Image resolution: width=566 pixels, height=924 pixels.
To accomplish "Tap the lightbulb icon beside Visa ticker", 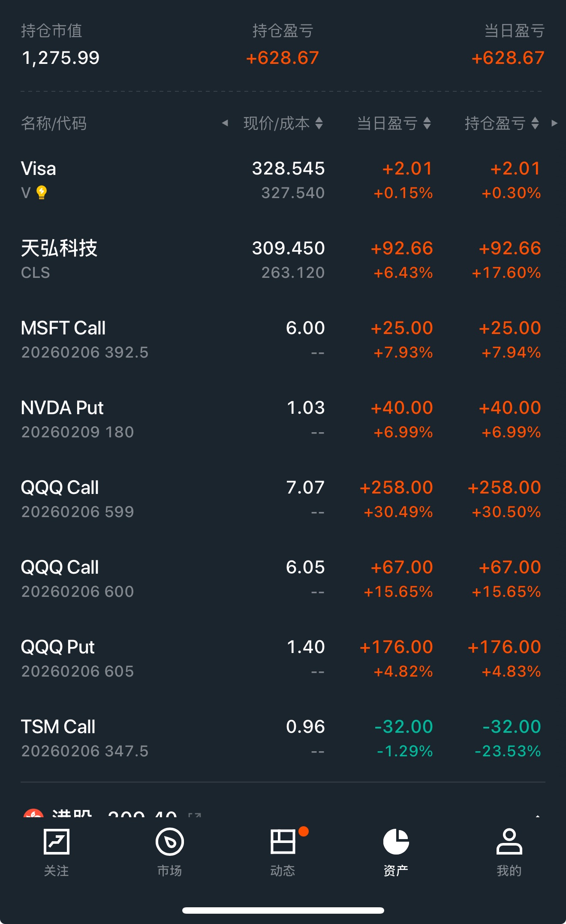I will tap(42, 193).
